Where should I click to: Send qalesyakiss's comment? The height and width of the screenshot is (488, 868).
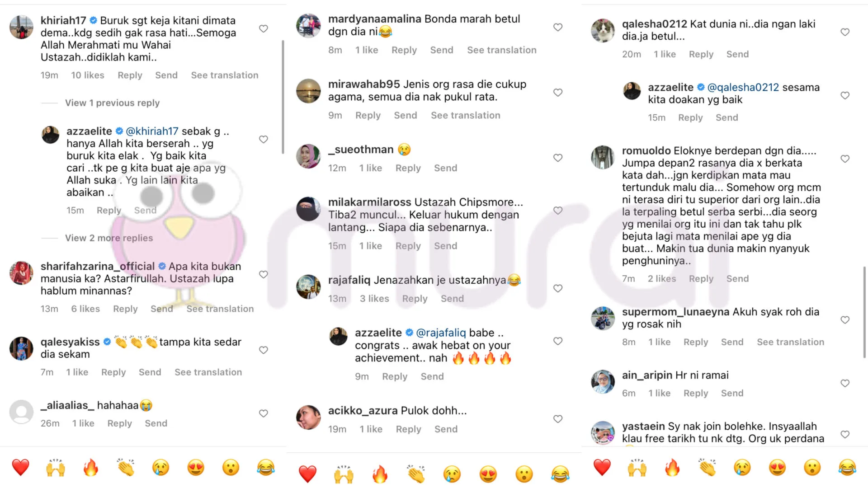click(x=150, y=372)
